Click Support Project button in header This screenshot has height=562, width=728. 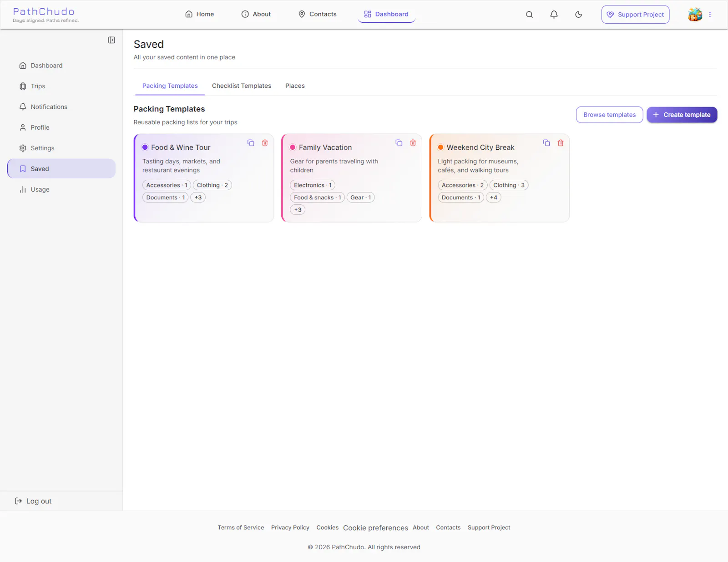[635, 15]
